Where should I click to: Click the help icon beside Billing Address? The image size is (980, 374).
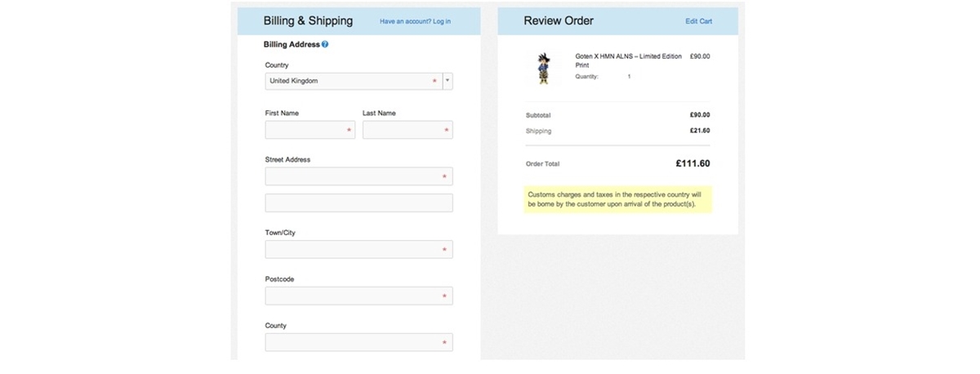(325, 44)
